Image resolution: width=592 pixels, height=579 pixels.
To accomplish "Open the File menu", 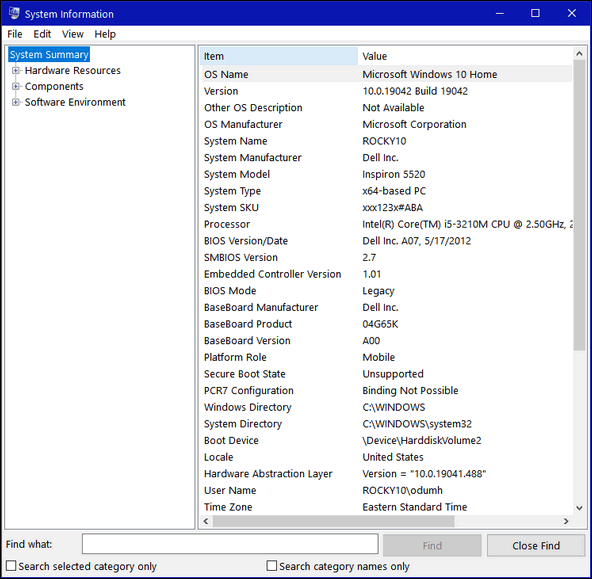I will pyautogui.click(x=15, y=34).
